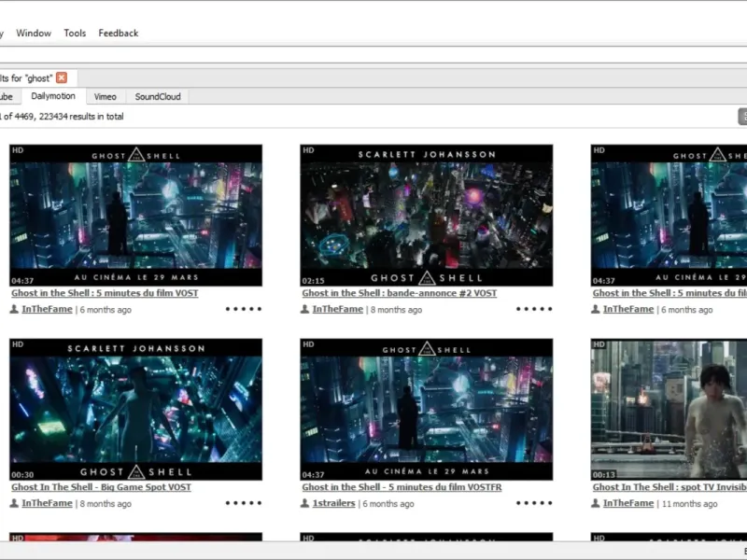The height and width of the screenshot is (560, 747).
Task: Switch to the Dailymotion tab
Action: pyautogui.click(x=53, y=96)
